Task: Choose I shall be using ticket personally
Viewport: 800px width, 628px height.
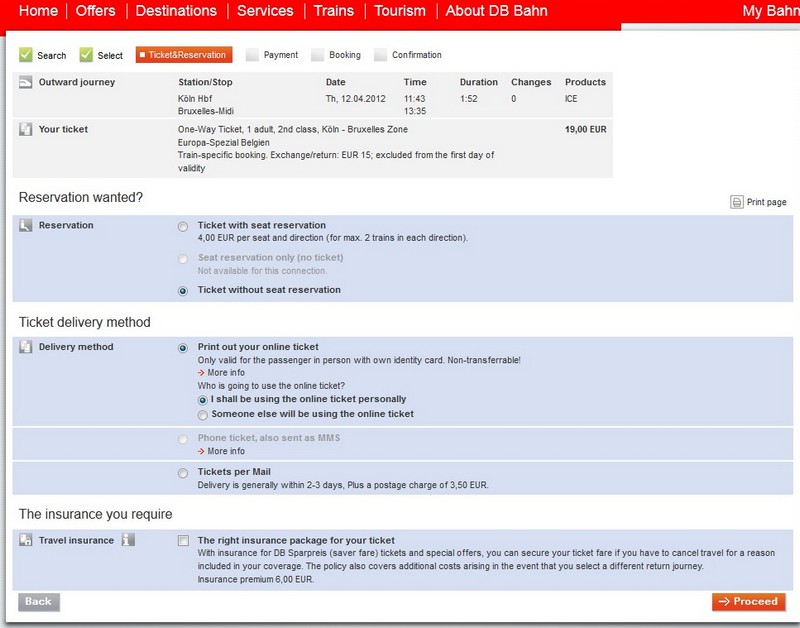Action: tap(203, 400)
